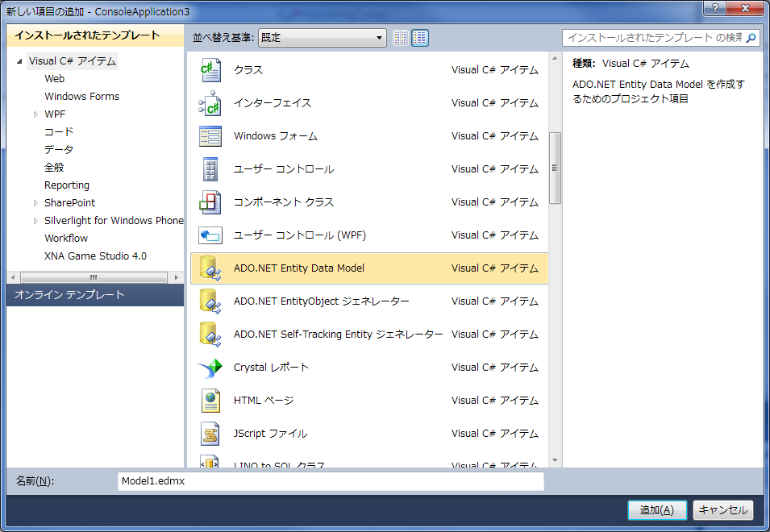Click the 'Crystal レポート' label
The height and width of the screenshot is (532, 770).
coord(271,368)
